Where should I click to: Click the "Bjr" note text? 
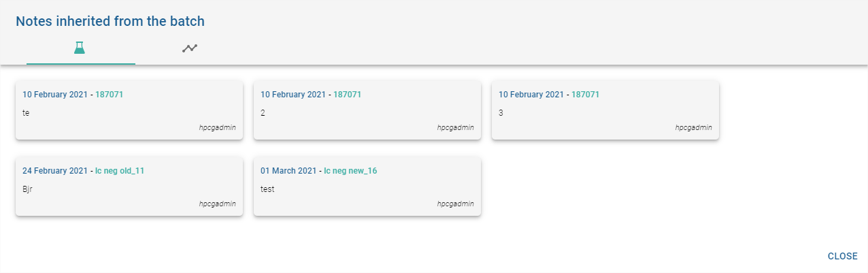(28, 189)
